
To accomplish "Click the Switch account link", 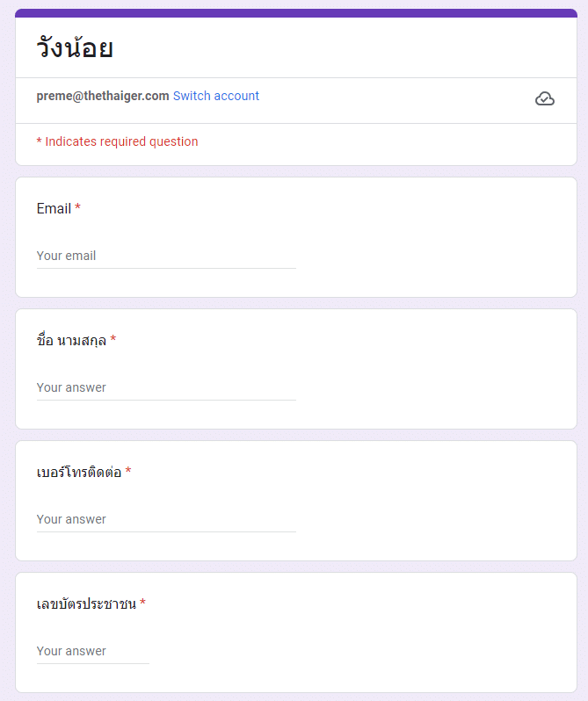I will pos(215,96).
